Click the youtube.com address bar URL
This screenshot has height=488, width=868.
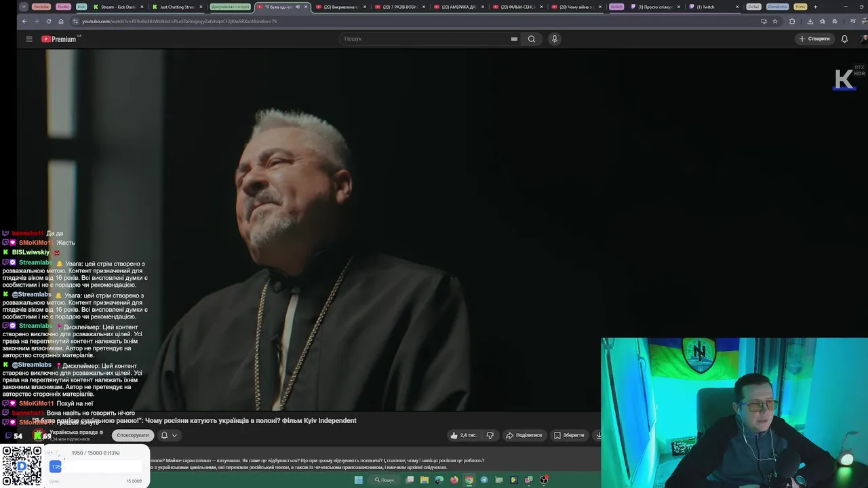coord(179,21)
